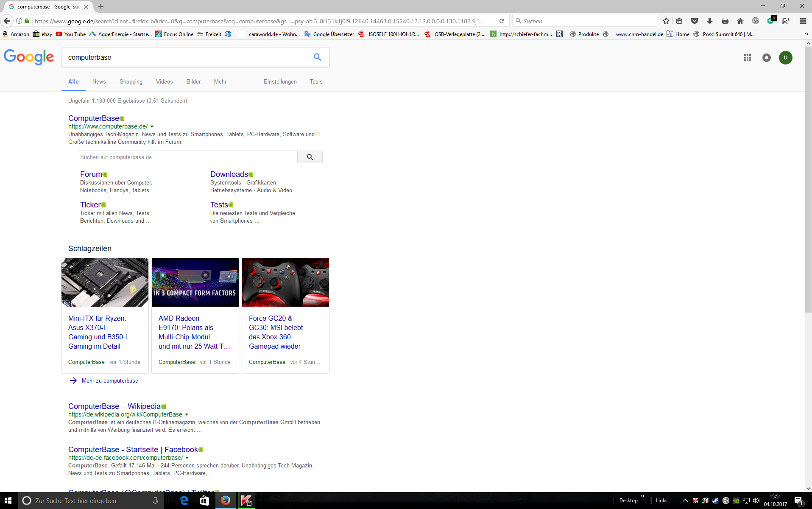Click the Suchen auf computerbase.de field
The height and width of the screenshot is (509, 812).
click(187, 157)
